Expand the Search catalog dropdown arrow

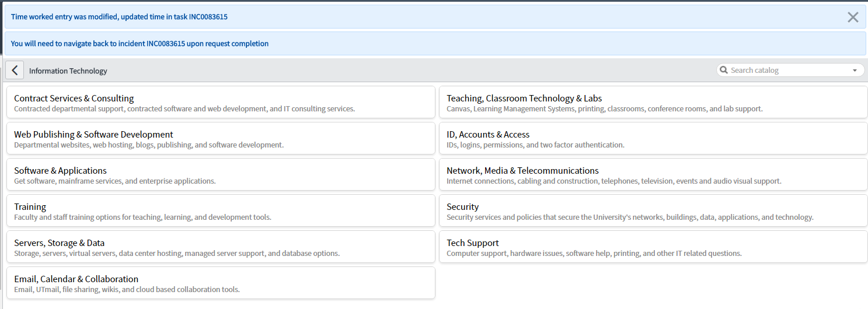tap(855, 70)
